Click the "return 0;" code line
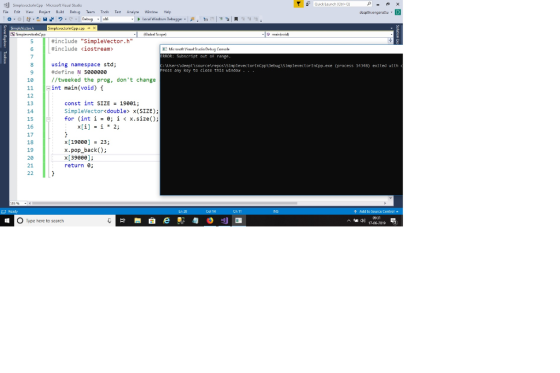This screenshot has width=560, height=373. coord(79,165)
